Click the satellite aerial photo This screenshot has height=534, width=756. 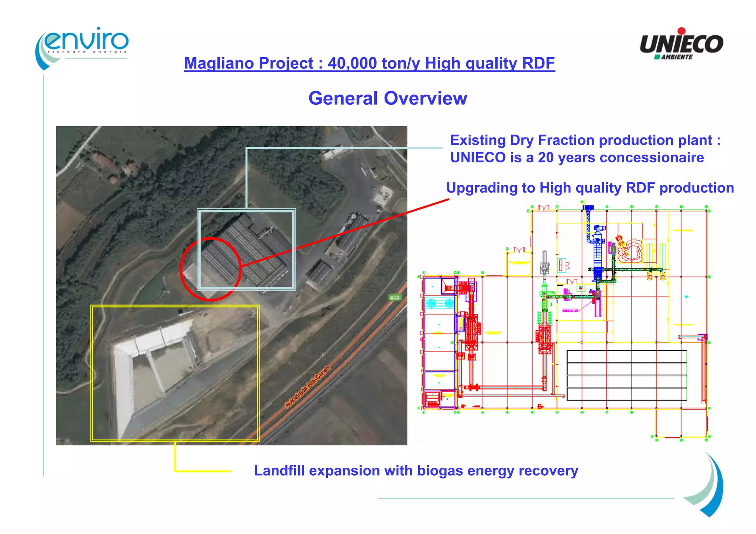click(231, 285)
